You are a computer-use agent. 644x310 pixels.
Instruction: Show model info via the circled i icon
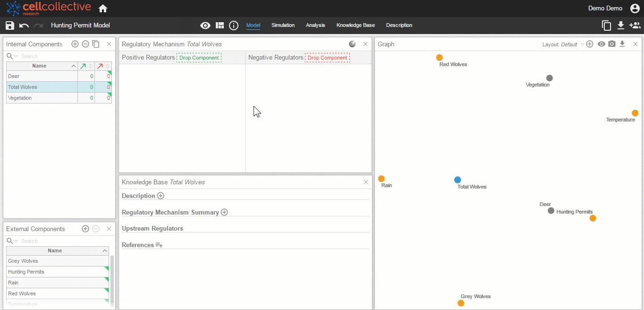(234, 26)
